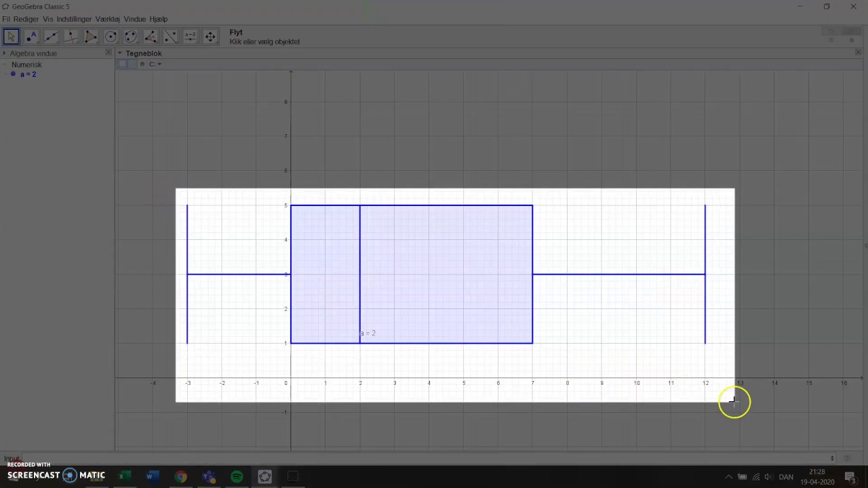Select the Polygon tool
Viewport: 868px width, 488px height.
91,37
